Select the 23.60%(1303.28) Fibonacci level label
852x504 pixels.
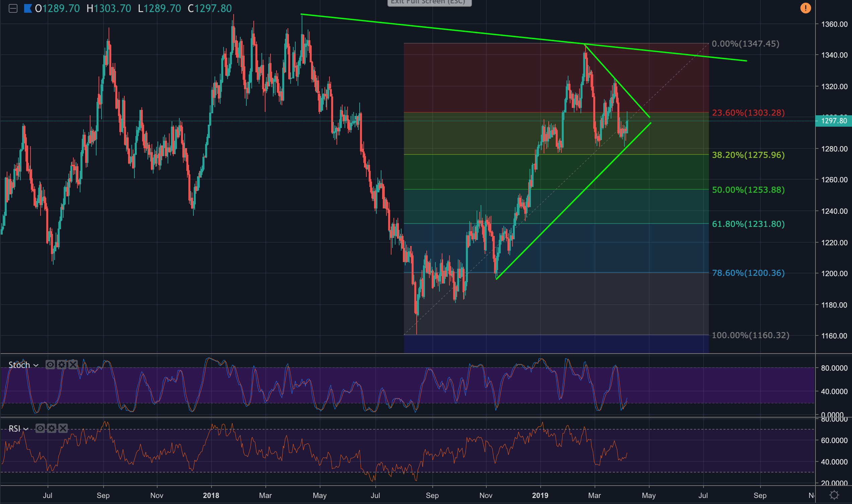click(x=748, y=113)
